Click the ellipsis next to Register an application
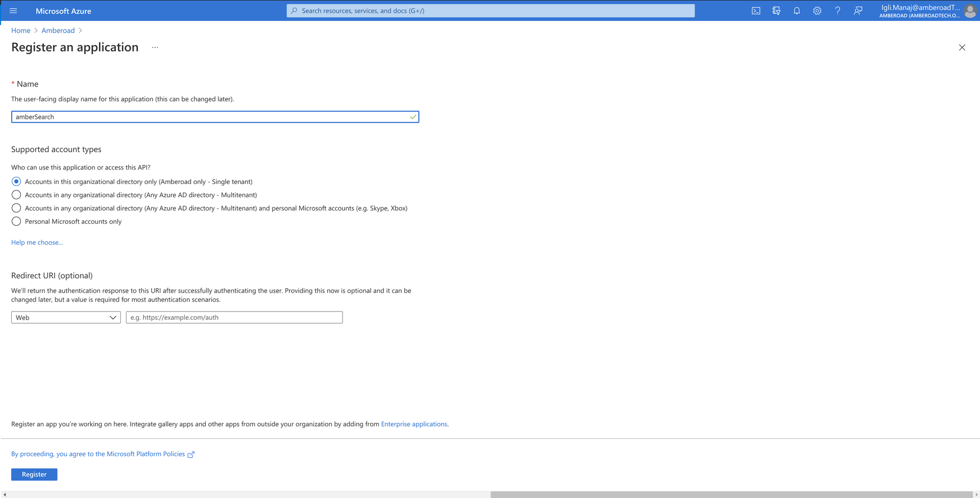Screen dimensions: 980x498 coord(155,48)
